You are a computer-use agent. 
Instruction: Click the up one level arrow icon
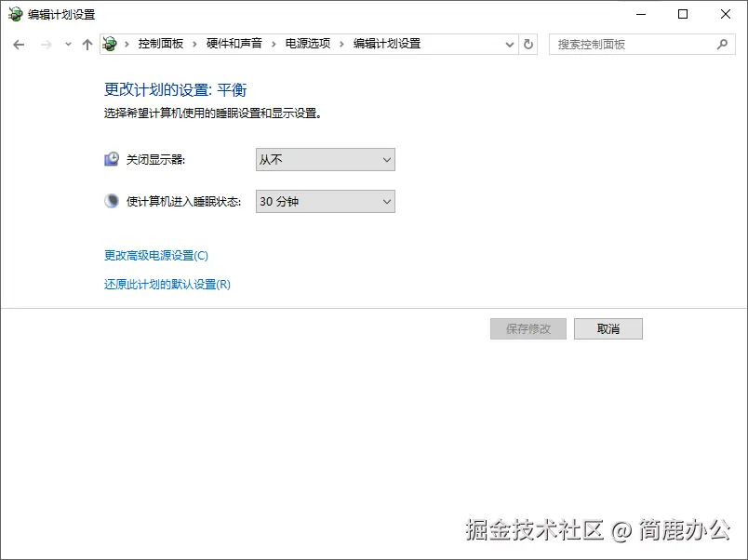87,44
